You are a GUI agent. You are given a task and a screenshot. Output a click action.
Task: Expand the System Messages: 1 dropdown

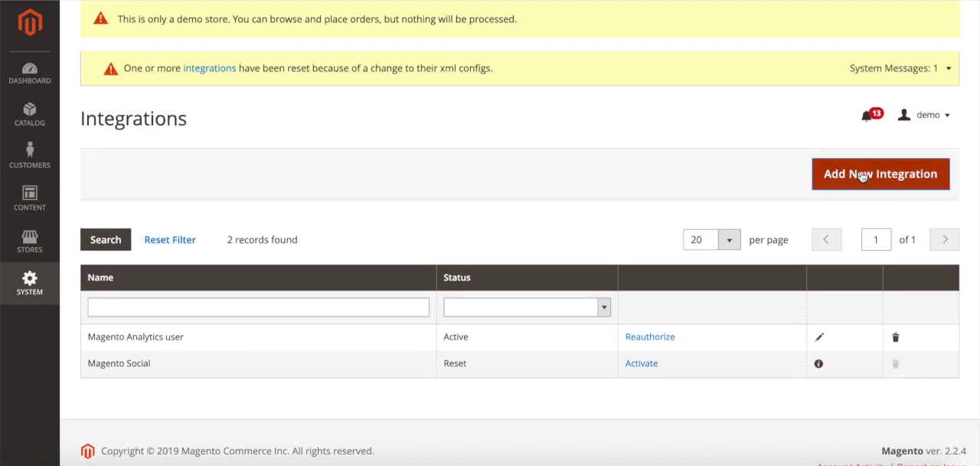(900, 68)
